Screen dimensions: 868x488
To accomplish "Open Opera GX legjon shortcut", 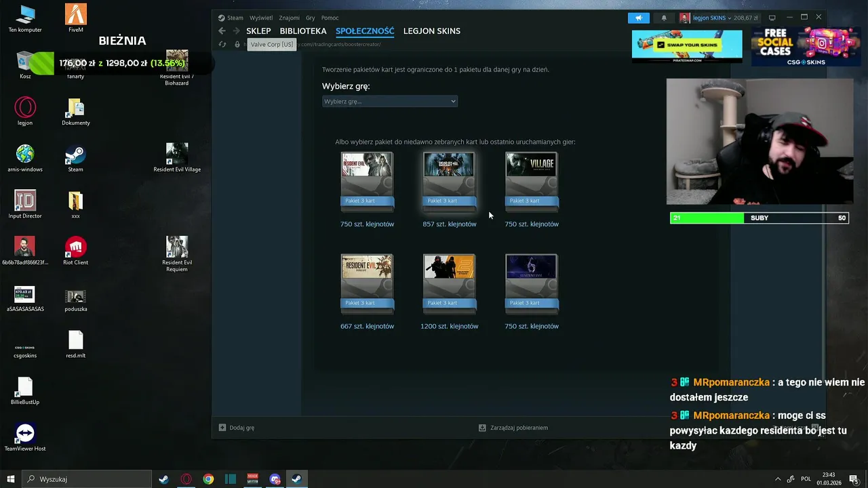I will tap(25, 112).
